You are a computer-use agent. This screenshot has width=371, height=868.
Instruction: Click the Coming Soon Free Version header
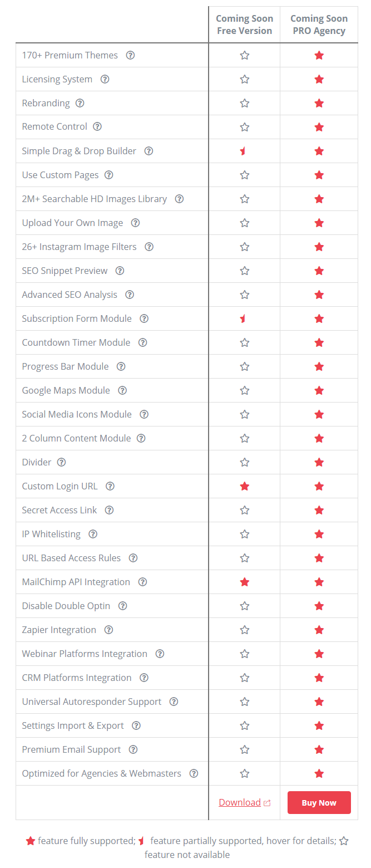(244, 25)
